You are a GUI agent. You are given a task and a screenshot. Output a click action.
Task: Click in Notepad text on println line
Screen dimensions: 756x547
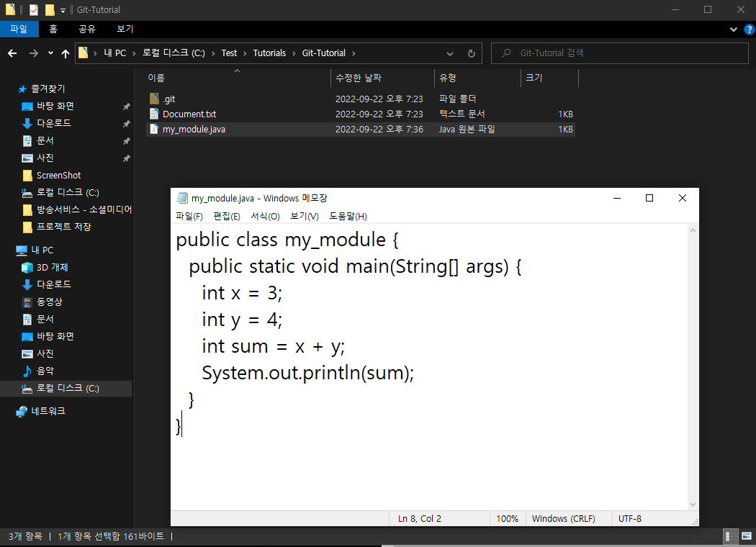(307, 373)
